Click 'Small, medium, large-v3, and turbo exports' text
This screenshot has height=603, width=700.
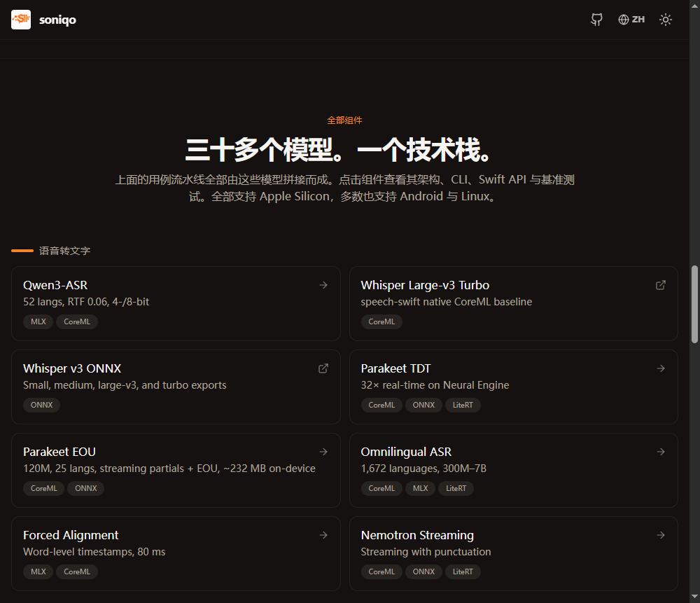pos(125,385)
